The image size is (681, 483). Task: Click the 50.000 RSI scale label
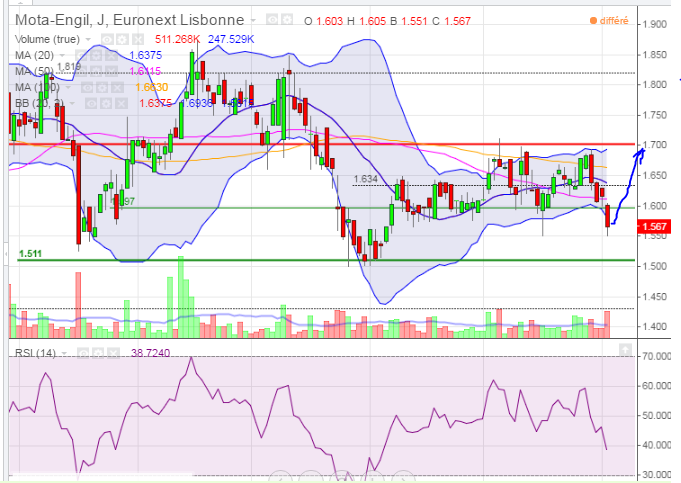point(656,416)
